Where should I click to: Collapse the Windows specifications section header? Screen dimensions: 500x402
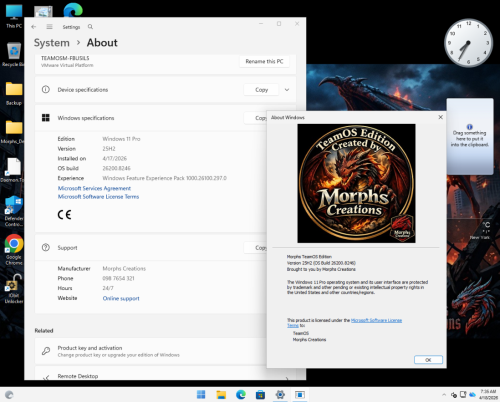[x=150, y=118]
